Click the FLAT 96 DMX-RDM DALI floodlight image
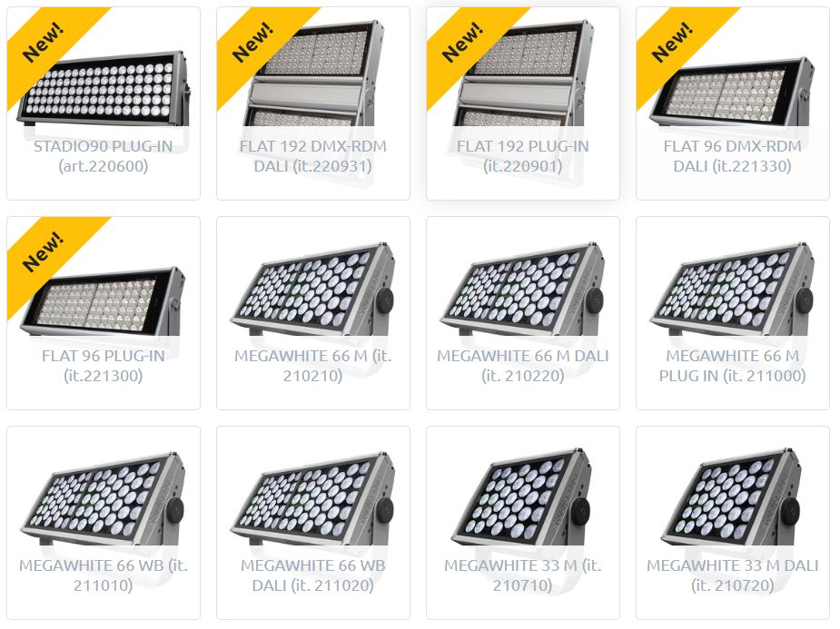Image resolution: width=840 pixels, height=629 pixels. pyautogui.click(x=732, y=92)
